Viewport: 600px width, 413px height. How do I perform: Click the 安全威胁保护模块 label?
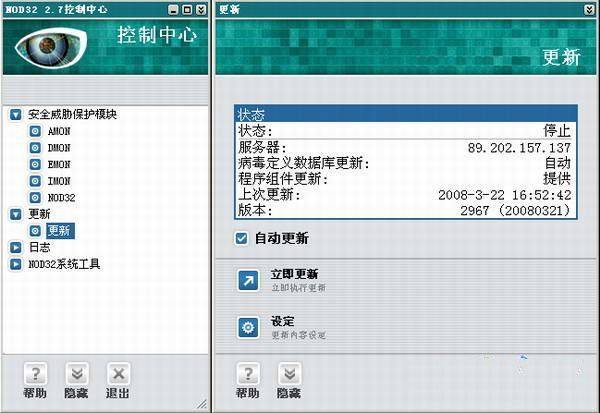pos(72,114)
